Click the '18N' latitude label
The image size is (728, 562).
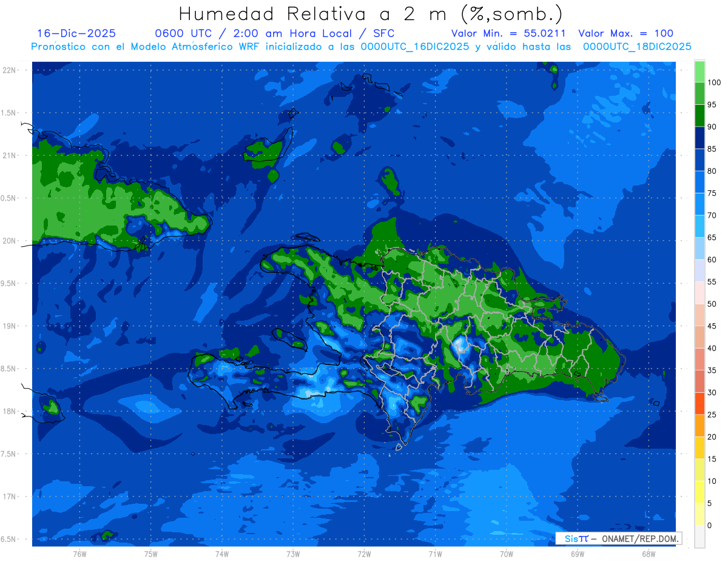(x=9, y=411)
